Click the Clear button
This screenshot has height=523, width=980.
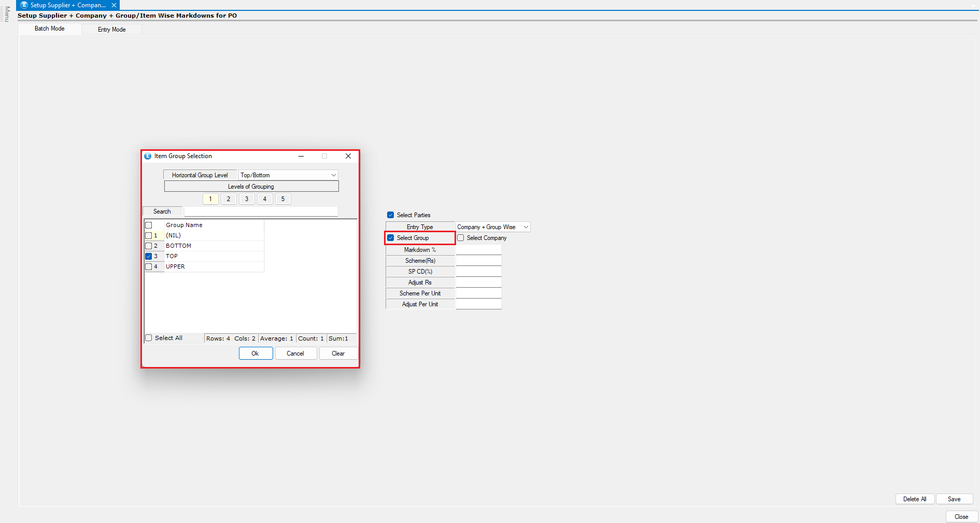[338, 354]
